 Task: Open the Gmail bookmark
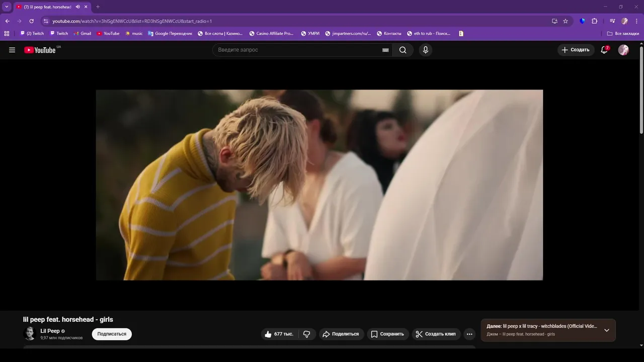[83, 34]
